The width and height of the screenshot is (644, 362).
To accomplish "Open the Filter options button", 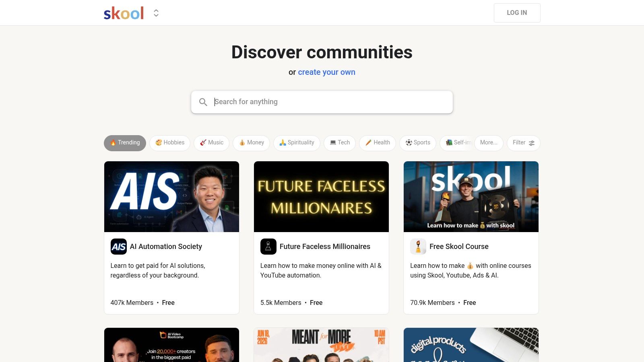I will pos(523,143).
